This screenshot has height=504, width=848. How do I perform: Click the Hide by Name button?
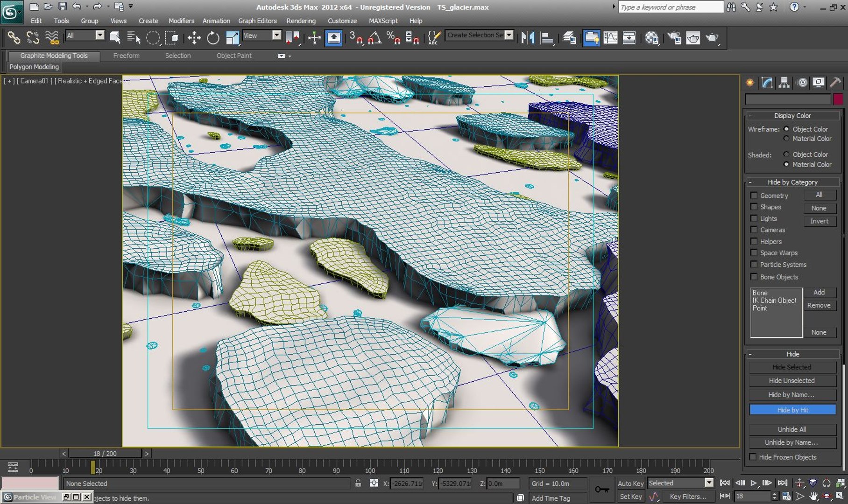pos(792,395)
